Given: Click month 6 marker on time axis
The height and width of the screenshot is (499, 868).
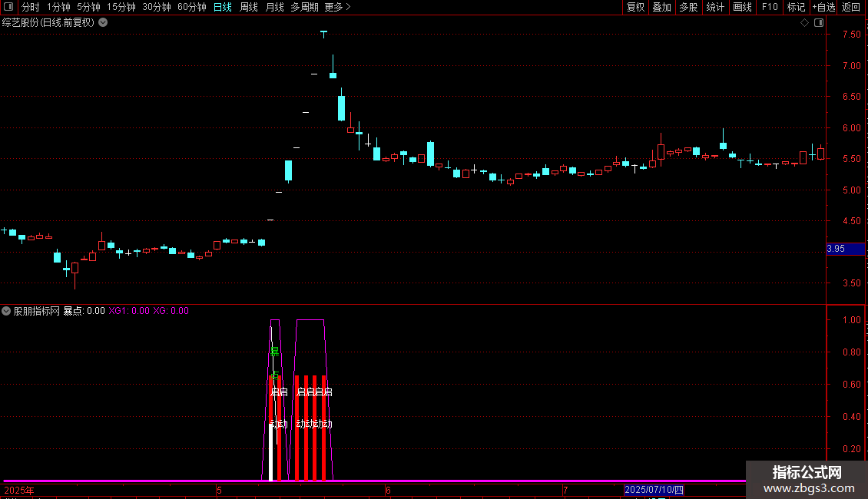Looking at the screenshot, I should pos(389,491).
